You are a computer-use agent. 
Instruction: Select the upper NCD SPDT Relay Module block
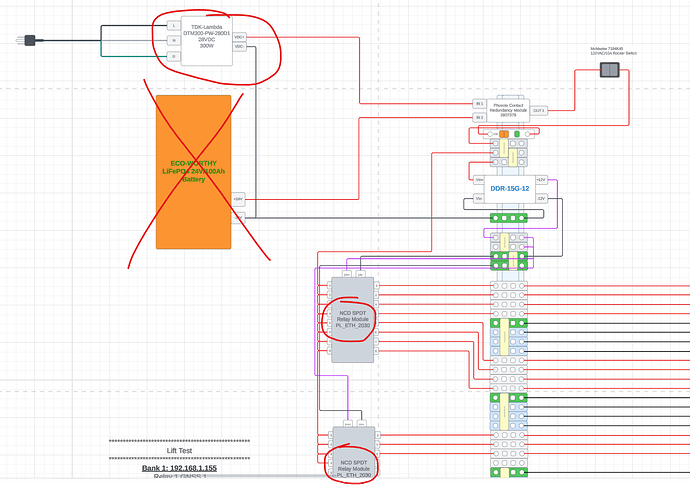tap(352, 320)
